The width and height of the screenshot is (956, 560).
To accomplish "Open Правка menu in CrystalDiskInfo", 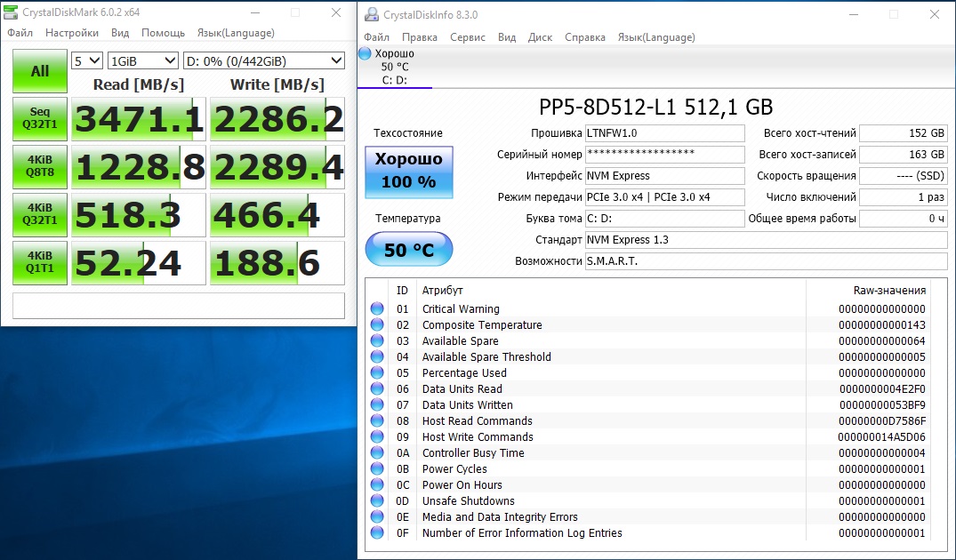I will pos(420,37).
